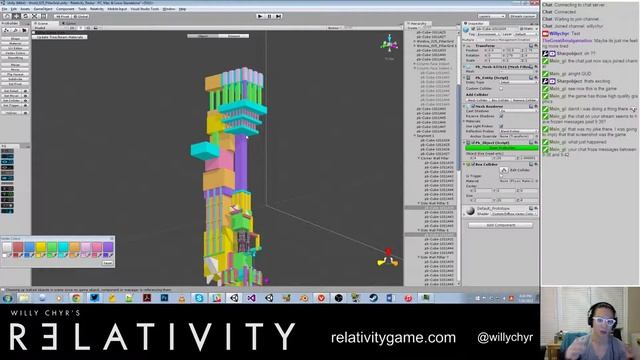This screenshot has width=640, height=360.
Task: Click the scene orientation gizmo
Action: 389,44
